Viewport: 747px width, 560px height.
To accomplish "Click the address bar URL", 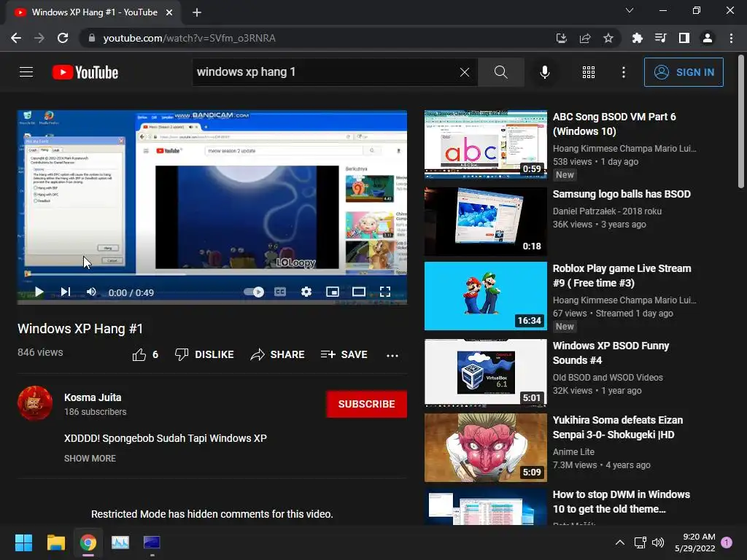I will 189,38.
